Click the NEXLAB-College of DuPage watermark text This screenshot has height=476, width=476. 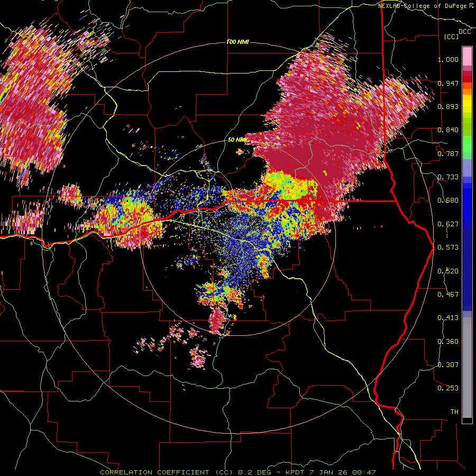422,6
